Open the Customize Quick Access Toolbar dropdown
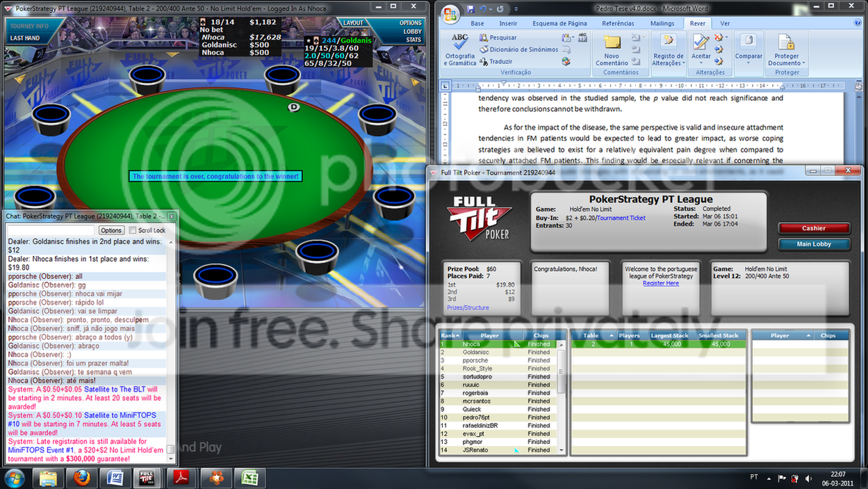 (x=515, y=9)
